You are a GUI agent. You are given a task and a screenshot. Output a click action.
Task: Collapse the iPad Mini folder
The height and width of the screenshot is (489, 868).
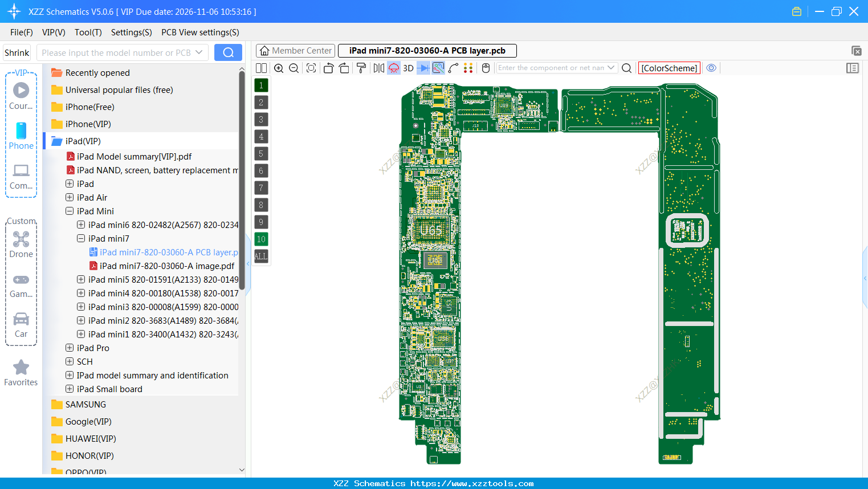pos(69,211)
